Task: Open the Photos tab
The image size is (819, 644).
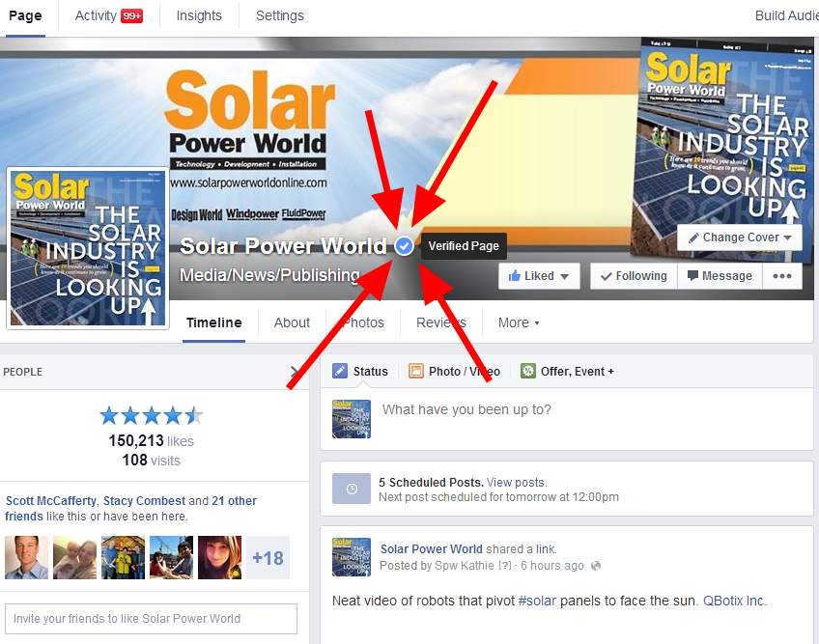Action: click(363, 322)
